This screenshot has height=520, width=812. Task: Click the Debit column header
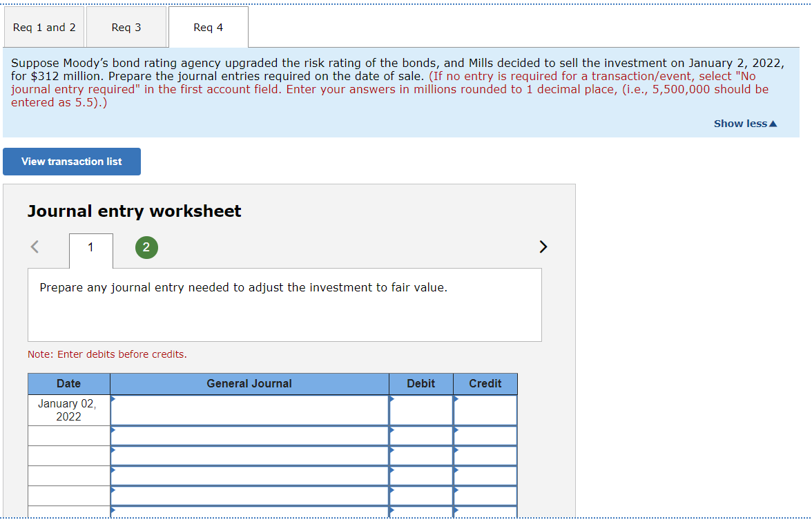tap(421, 384)
